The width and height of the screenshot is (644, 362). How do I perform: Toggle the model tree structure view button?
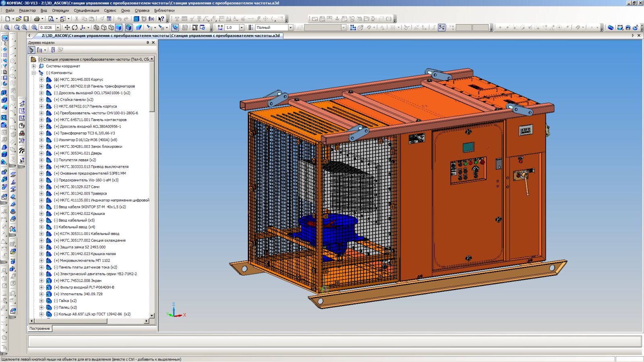31,50
